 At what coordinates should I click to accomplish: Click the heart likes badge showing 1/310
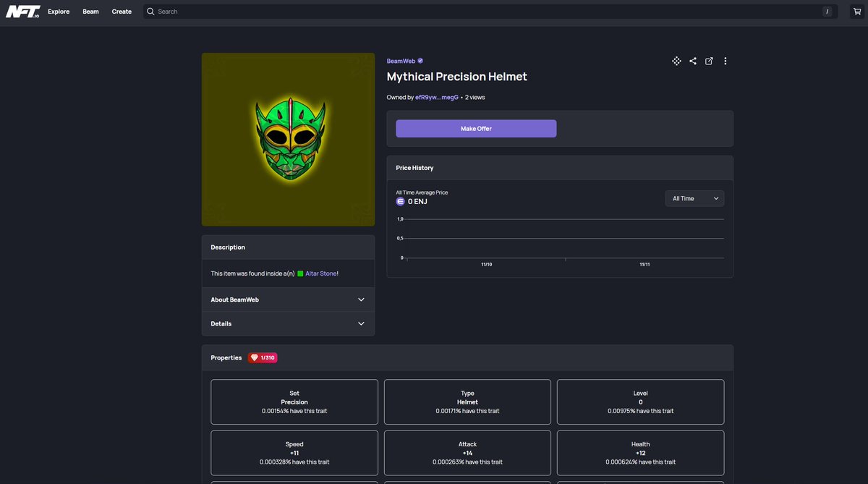point(263,357)
